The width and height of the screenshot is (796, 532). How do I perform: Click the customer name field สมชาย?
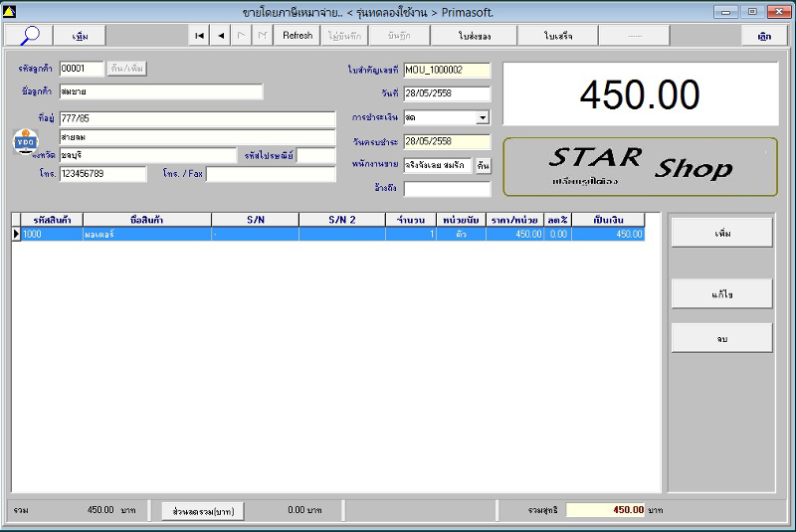coord(161,91)
